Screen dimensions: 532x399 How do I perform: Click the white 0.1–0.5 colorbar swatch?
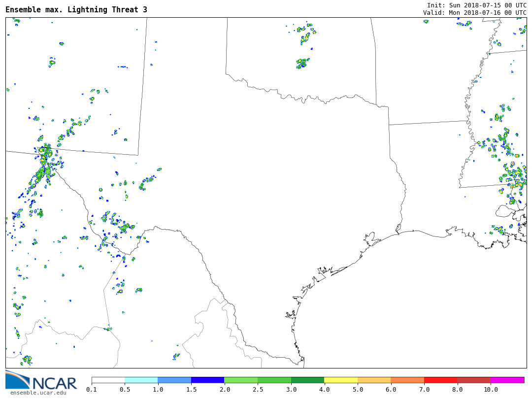pyautogui.click(x=108, y=380)
